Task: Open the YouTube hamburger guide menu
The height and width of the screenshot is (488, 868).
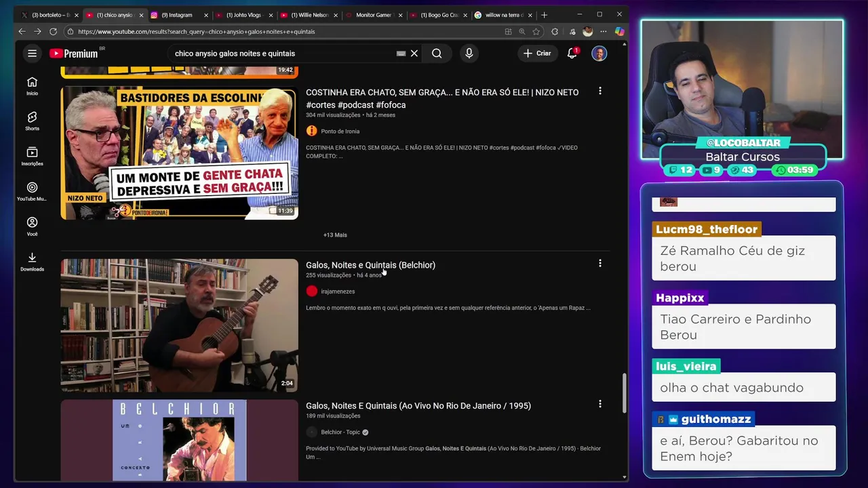Action: point(32,54)
